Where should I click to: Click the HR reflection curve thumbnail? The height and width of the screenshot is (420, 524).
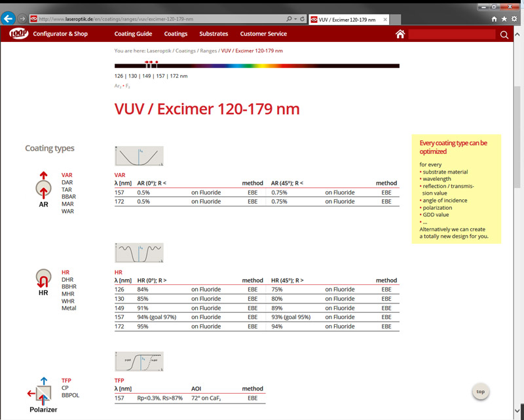pyautogui.click(x=139, y=253)
